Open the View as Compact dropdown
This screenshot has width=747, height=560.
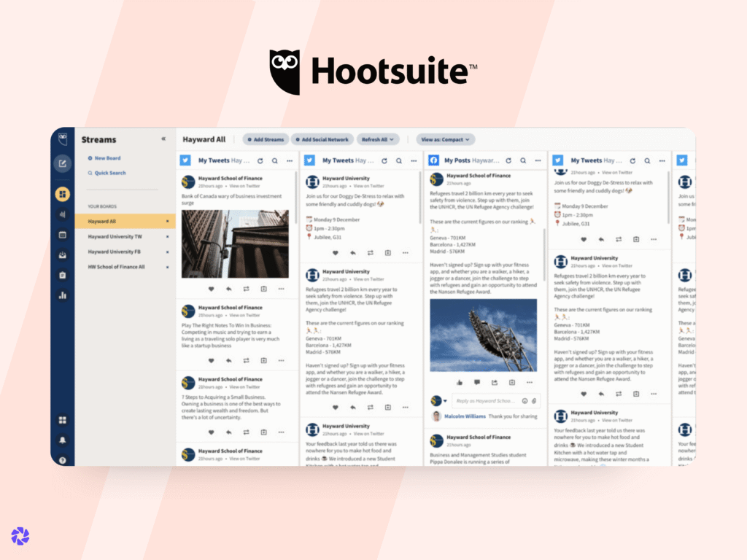(x=445, y=139)
